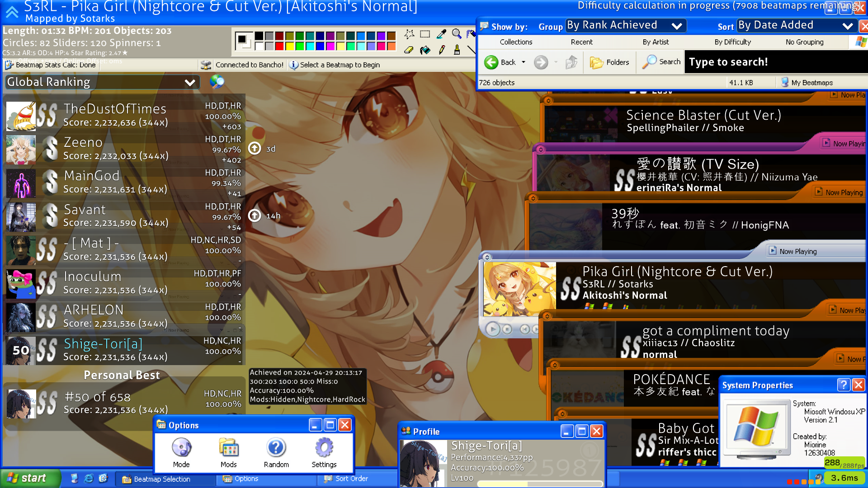
Task: Click the replay arrow icon next to 14h
Action: point(255,216)
